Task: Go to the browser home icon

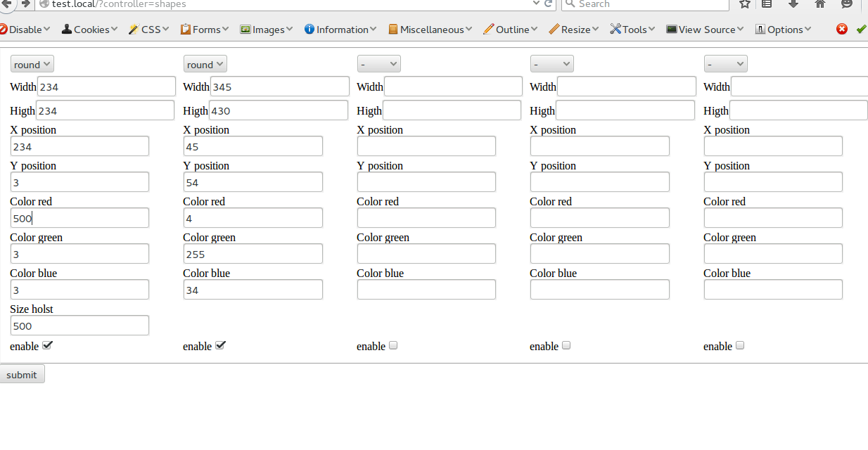Action: (820, 4)
